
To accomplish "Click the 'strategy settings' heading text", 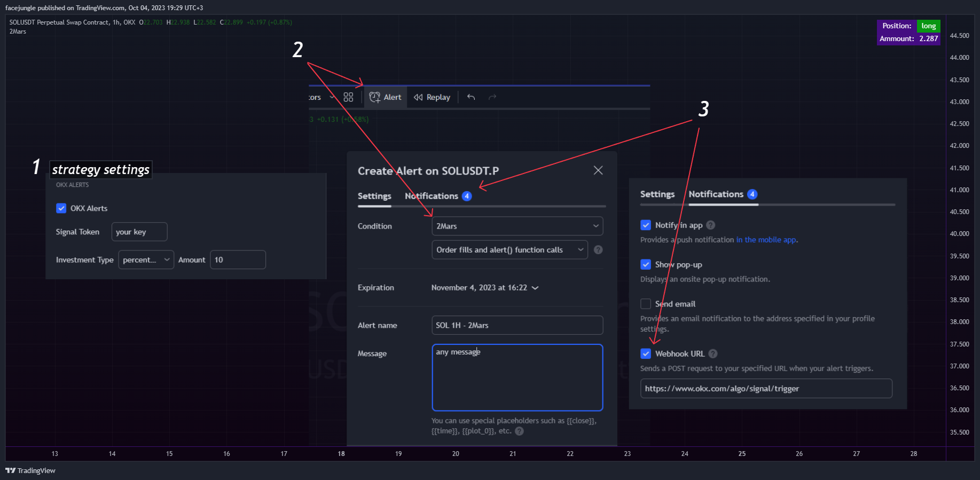I will point(101,170).
